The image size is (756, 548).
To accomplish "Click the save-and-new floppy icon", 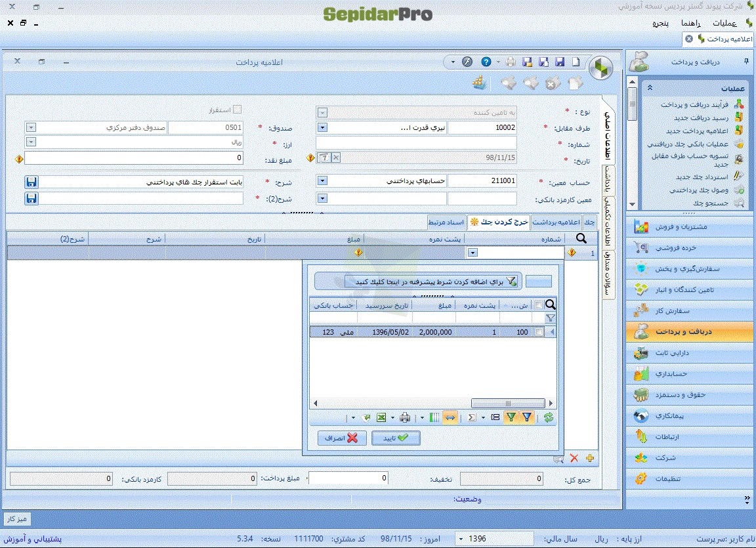I will [x=543, y=62].
